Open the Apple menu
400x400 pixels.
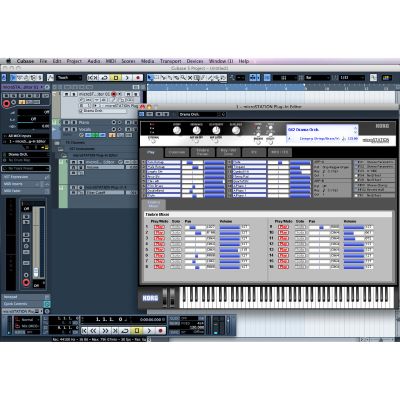coord(9,61)
